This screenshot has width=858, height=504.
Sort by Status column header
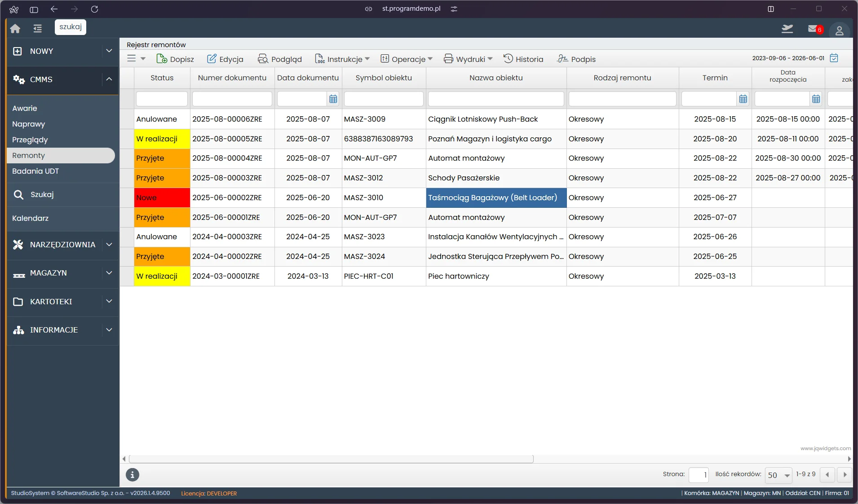coord(162,78)
